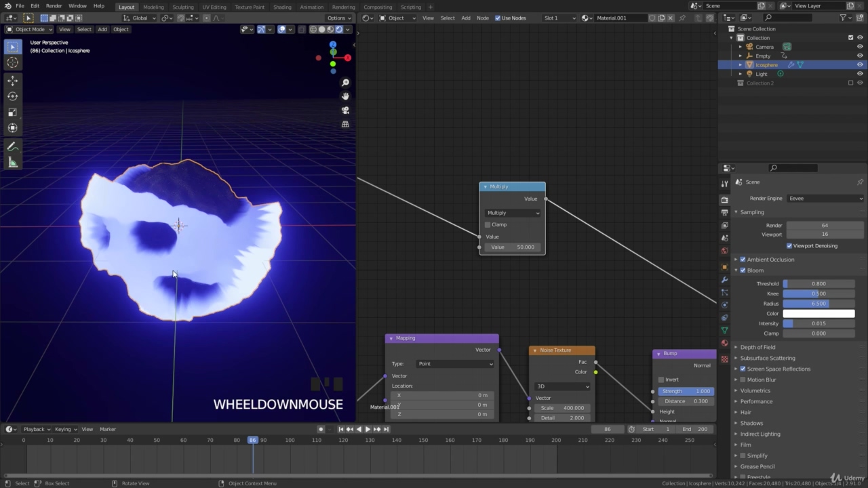The width and height of the screenshot is (868, 488).
Task: Click the viewport zoom magnifier icon
Action: pos(345,83)
